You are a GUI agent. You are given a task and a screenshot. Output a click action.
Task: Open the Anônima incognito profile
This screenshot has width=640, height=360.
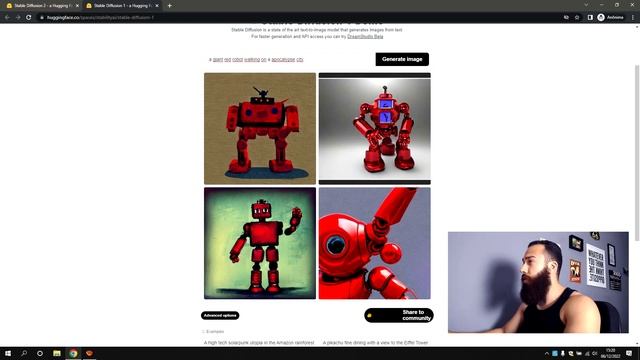click(x=611, y=18)
